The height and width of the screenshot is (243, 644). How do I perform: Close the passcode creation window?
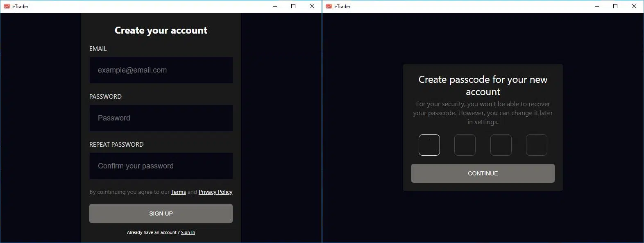click(x=634, y=6)
